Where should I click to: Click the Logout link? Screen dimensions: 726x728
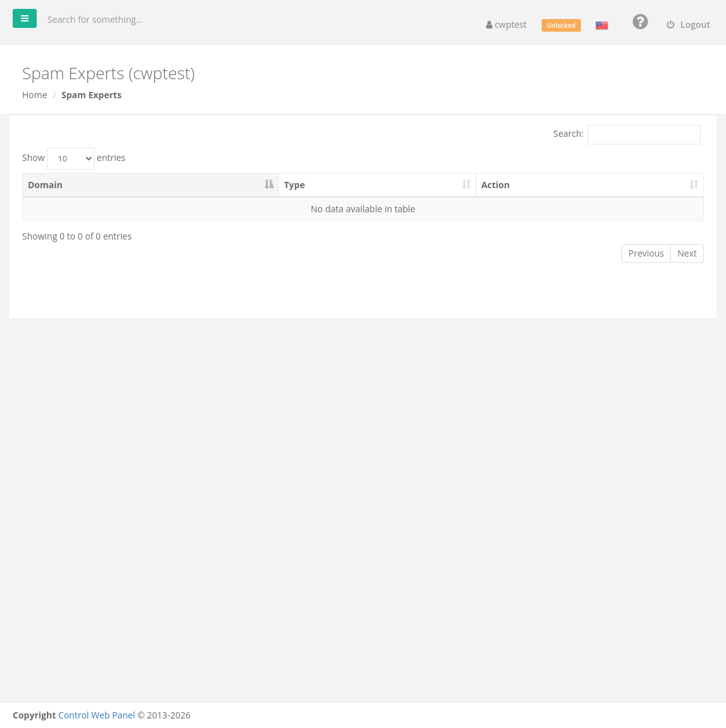688,25
